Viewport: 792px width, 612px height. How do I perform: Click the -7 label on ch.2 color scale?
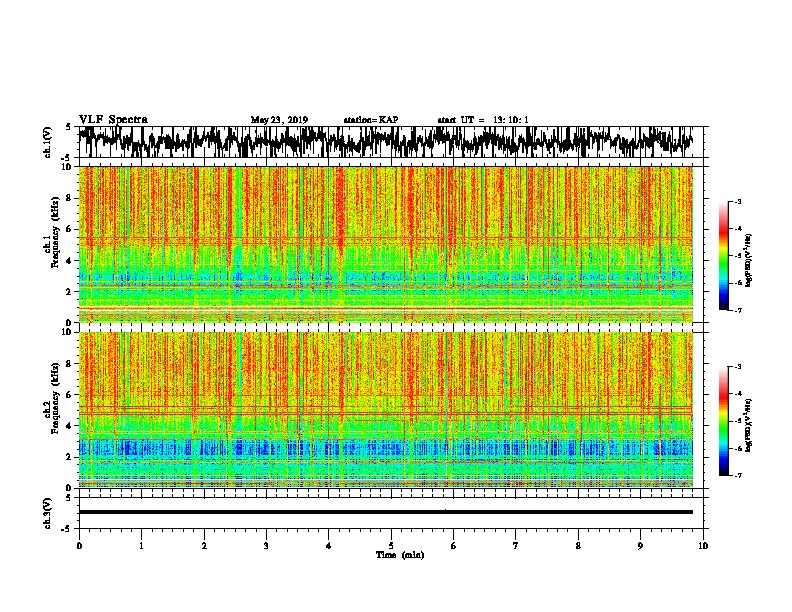[737, 475]
